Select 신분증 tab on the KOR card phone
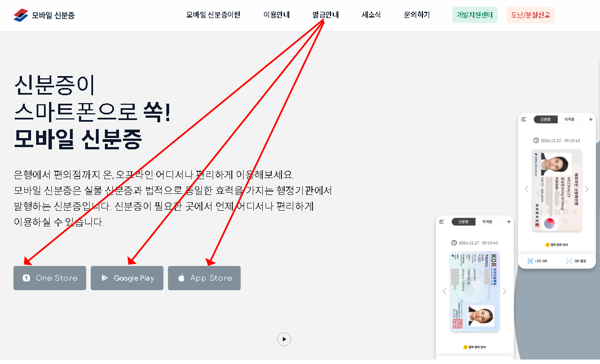 pos(464,222)
